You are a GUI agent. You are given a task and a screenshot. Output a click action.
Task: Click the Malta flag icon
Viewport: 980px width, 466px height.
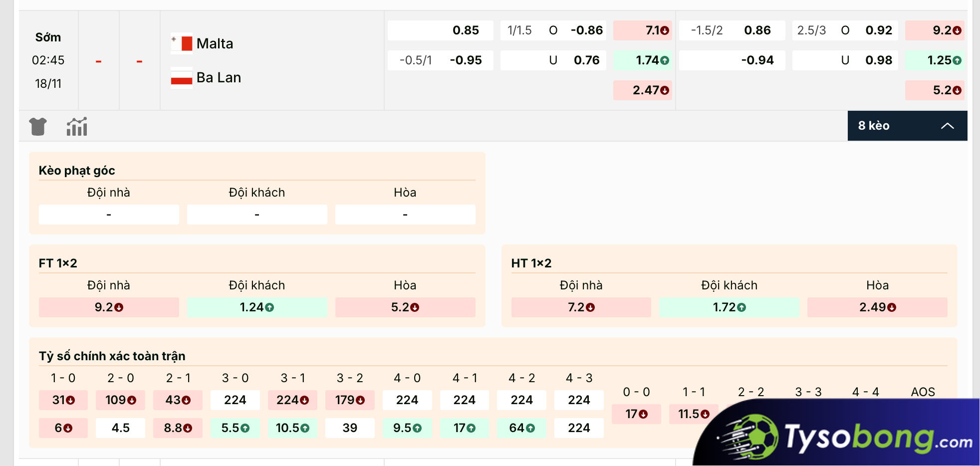pos(182,43)
